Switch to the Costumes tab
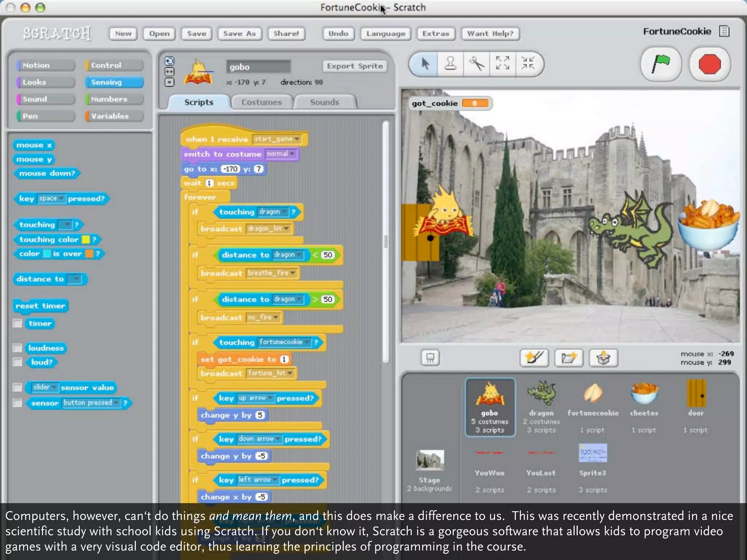Viewport: 747px width, 560px height. [x=262, y=102]
